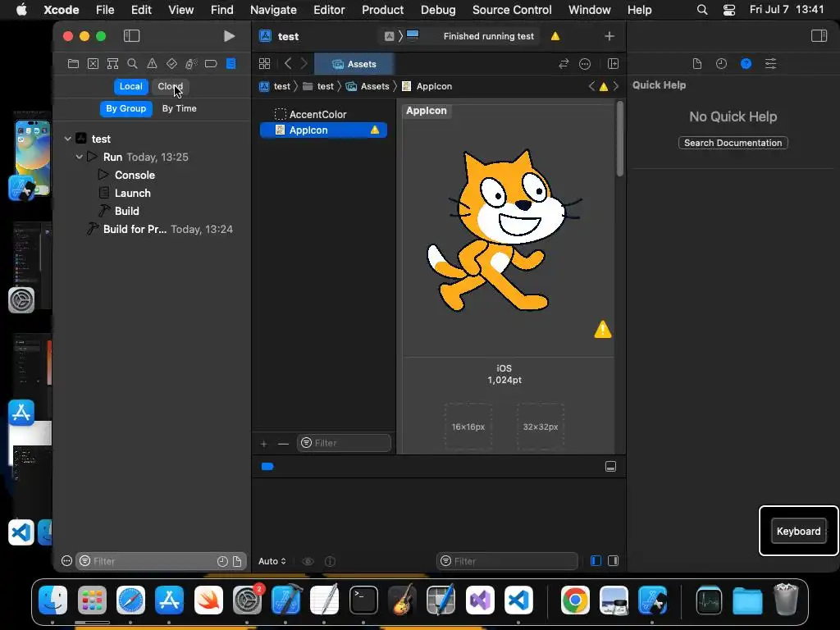Hide the navigator sidebar
Image resolution: width=840 pixels, height=630 pixels.
[132, 36]
